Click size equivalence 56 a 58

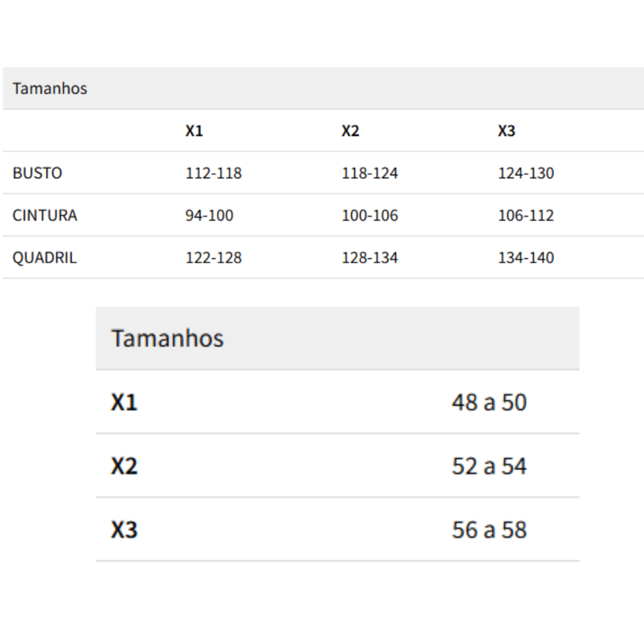coord(489,530)
